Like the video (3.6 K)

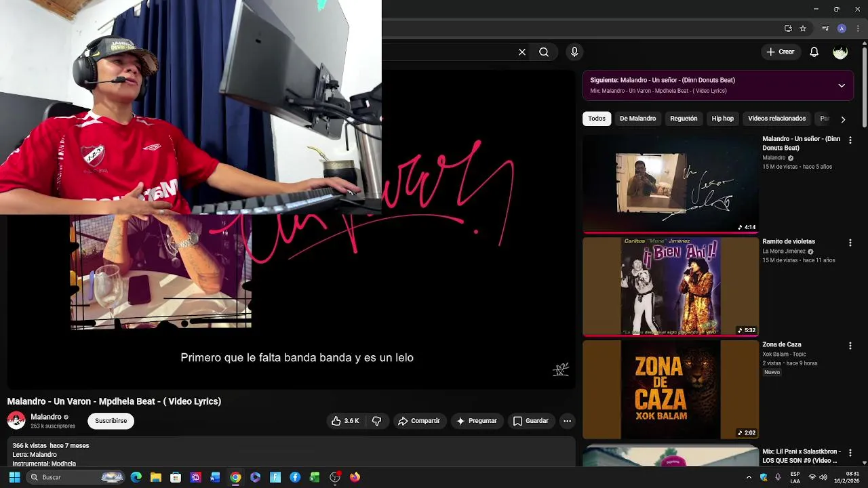[x=345, y=421]
